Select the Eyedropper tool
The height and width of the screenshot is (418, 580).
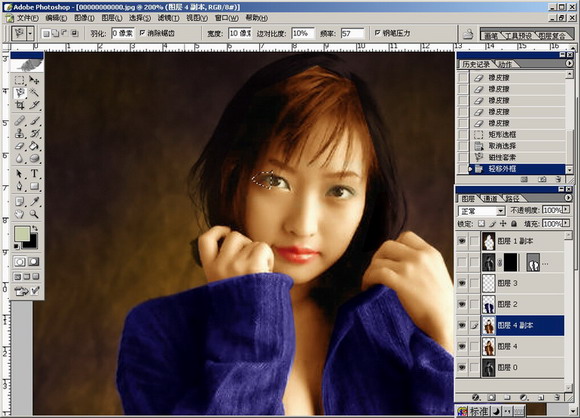click(x=34, y=201)
